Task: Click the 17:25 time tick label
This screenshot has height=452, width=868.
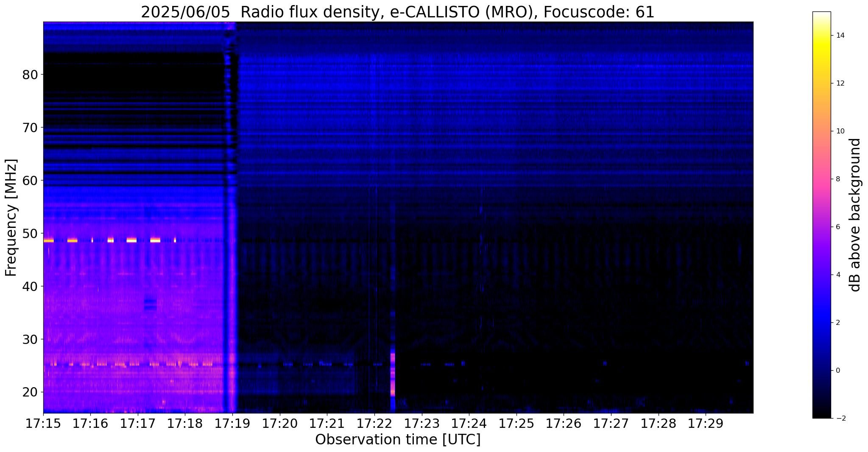Action: point(516,424)
